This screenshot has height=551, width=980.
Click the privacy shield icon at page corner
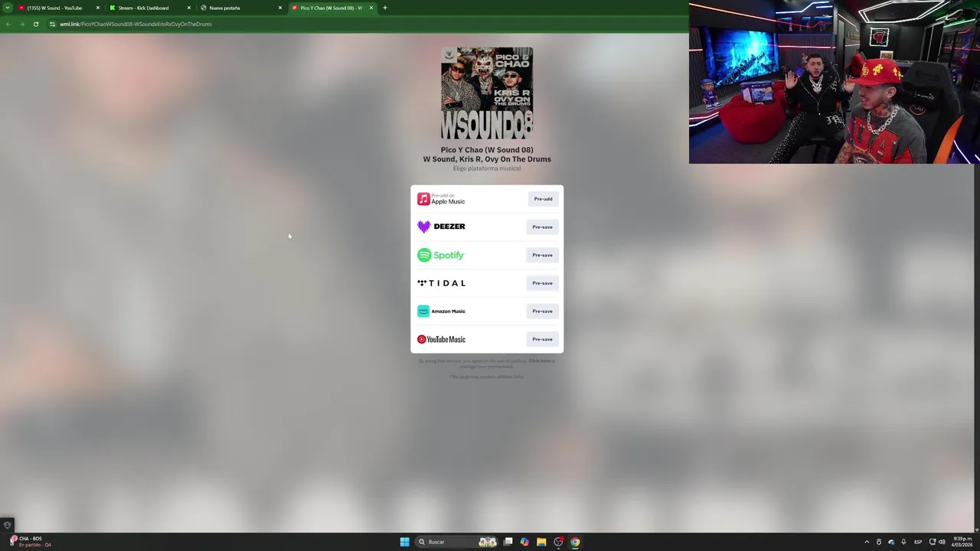coord(7,525)
